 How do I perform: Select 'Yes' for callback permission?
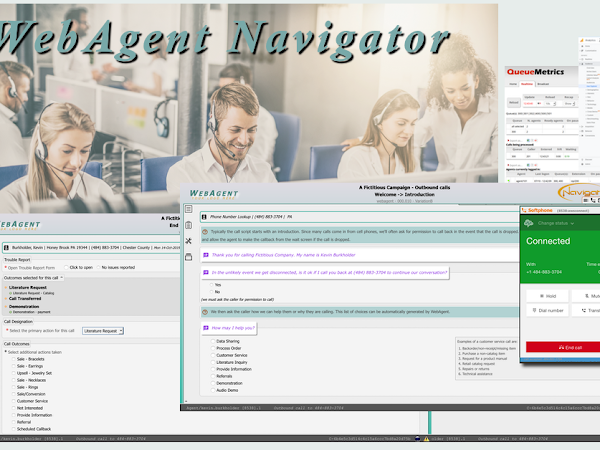click(x=211, y=285)
